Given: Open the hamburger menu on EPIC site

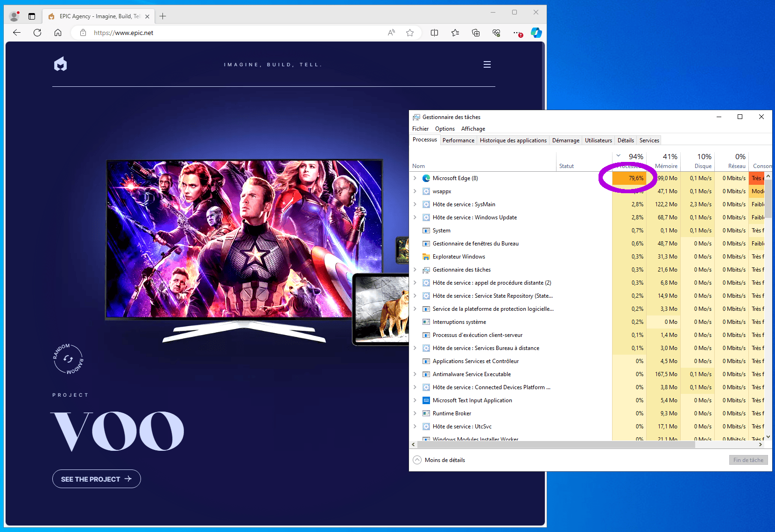Looking at the screenshot, I should pyautogui.click(x=487, y=64).
